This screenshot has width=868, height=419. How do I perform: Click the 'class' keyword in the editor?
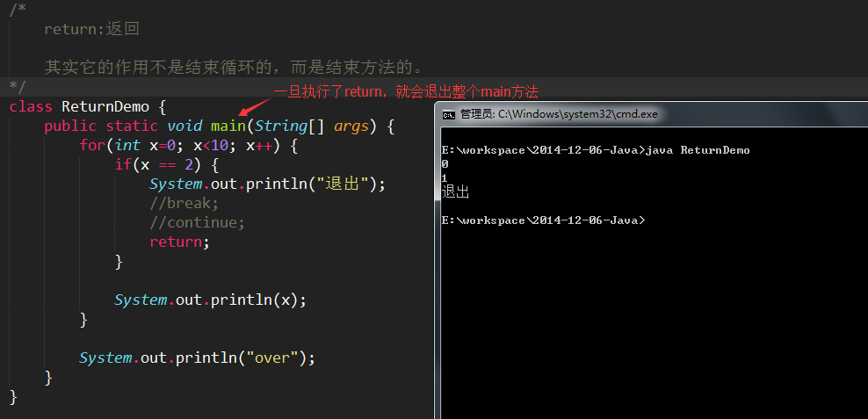point(31,106)
